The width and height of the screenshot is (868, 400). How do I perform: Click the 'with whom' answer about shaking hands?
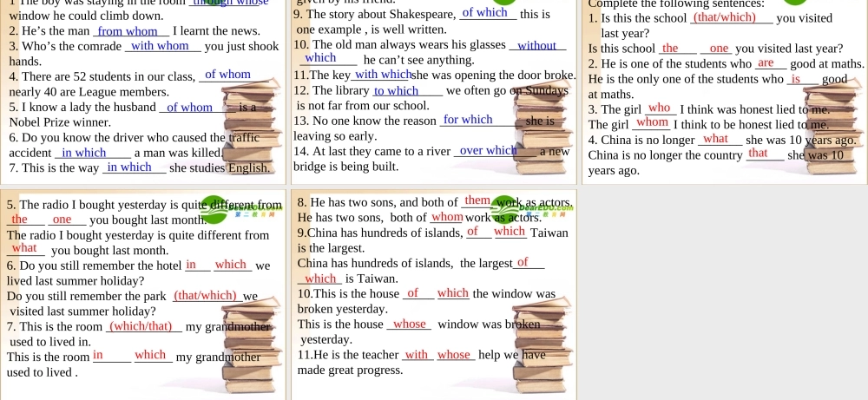(160, 46)
